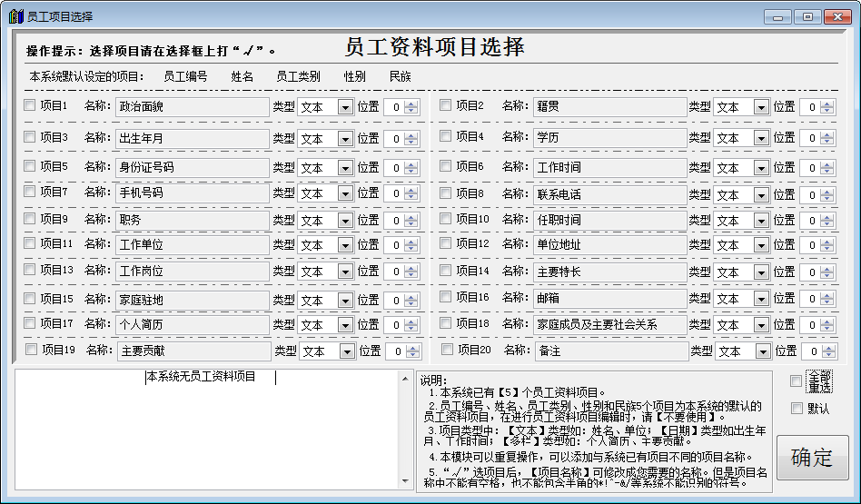Viewport: 861px width, 504px height.
Task: Toggle the 全部重选 checkbox
Action: (x=797, y=381)
